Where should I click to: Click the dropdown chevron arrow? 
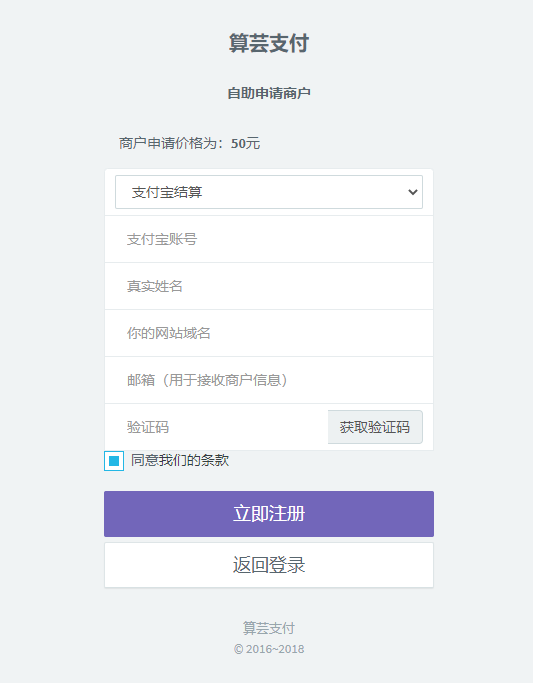412,192
